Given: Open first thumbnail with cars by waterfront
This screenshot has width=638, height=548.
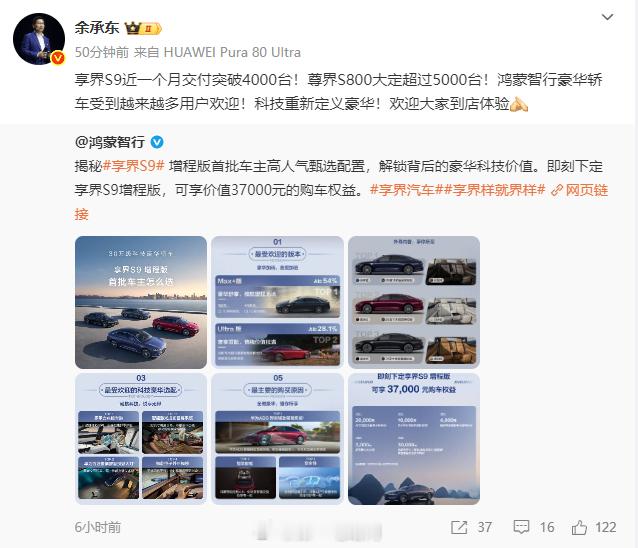Looking at the screenshot, I should (x=141, y=302).
